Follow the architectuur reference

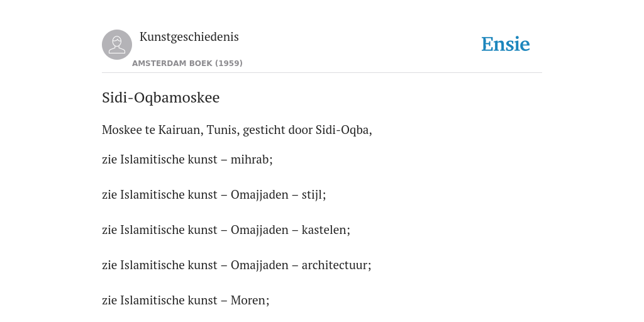pos(336,265)
